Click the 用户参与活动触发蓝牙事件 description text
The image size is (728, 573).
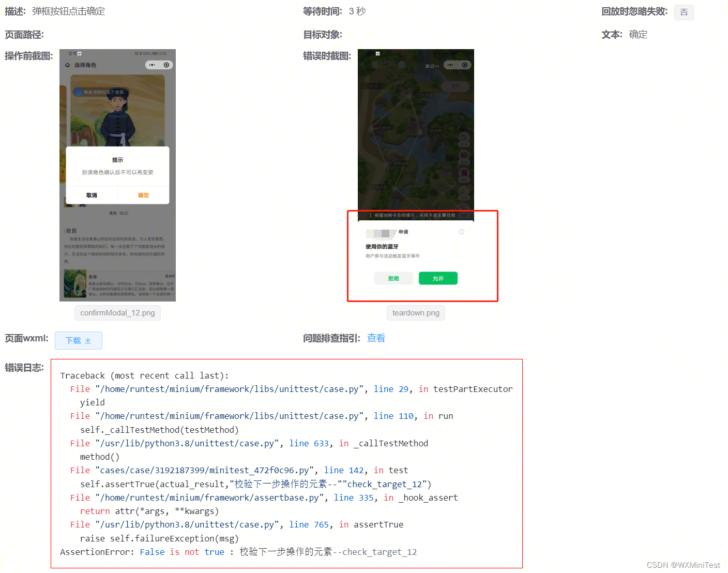(392, 256)
